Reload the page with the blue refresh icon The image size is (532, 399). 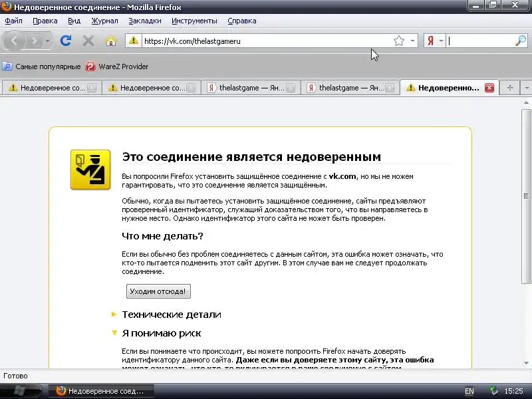click(x=66, y=41)
